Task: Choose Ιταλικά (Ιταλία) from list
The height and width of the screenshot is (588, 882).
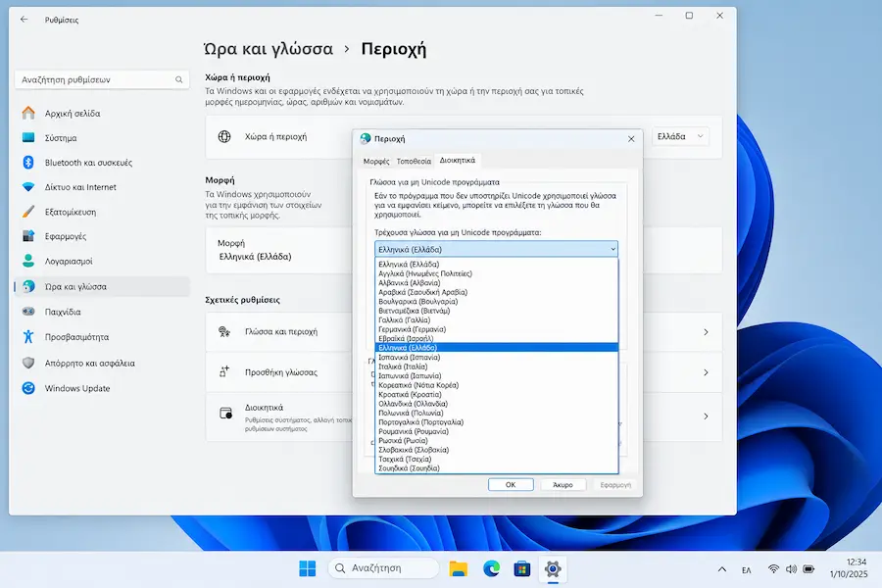Action: 496,367
